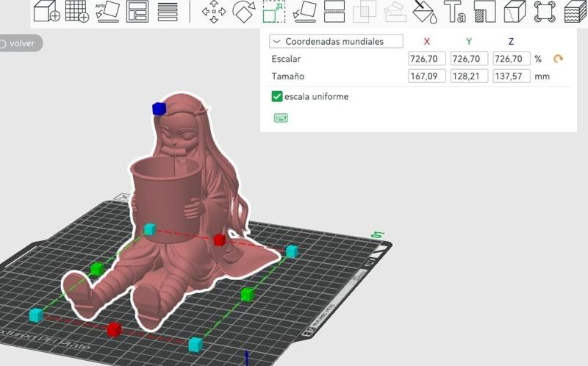
Task: Click the Add model cube icon
Action: 47,11
